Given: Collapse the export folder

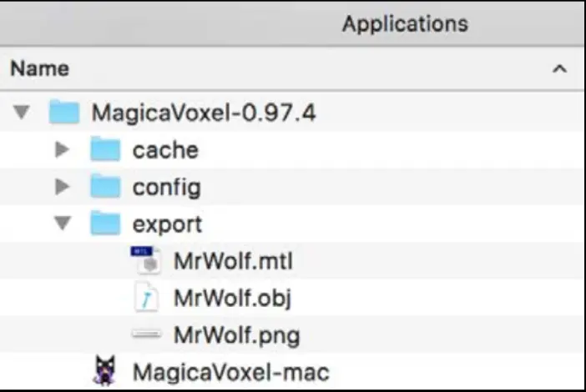Looking at the screenshot, I should click(x=63, y=224).
